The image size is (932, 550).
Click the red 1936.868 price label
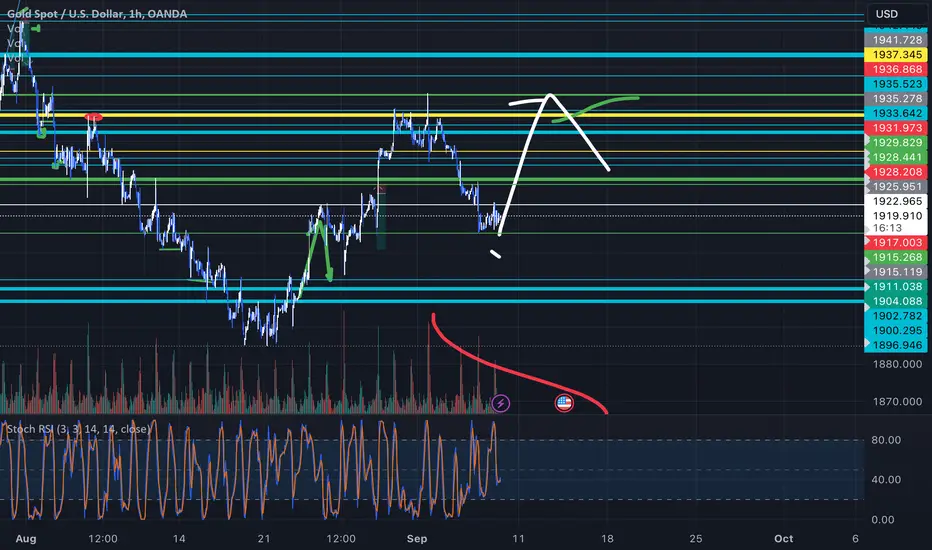896,70
